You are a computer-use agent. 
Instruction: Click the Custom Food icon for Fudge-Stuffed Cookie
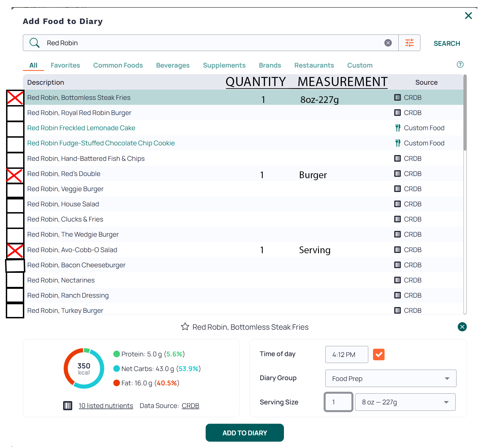pyautogui.click(x=398, y=143)
